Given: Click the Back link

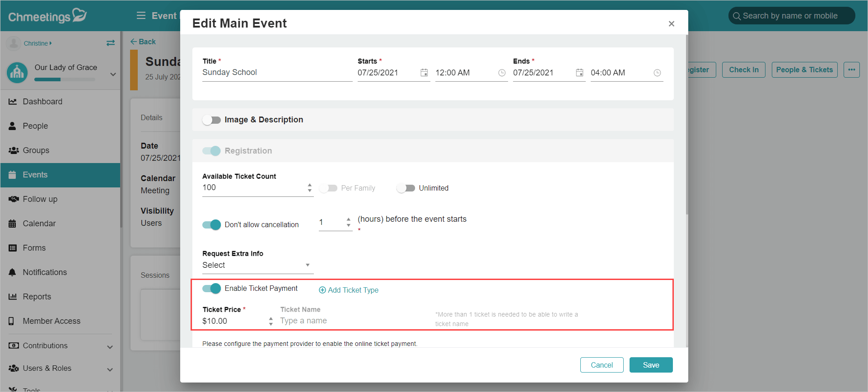Looking at the screenshot, I should tap(143, 42).
